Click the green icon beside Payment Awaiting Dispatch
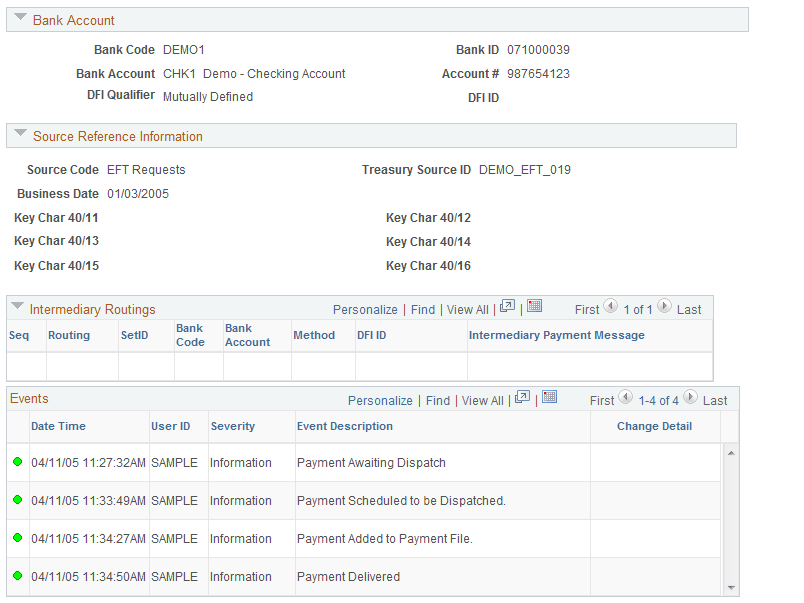This screenshot has height=603, width=804. pyautogui.click(x=17, y=462)
